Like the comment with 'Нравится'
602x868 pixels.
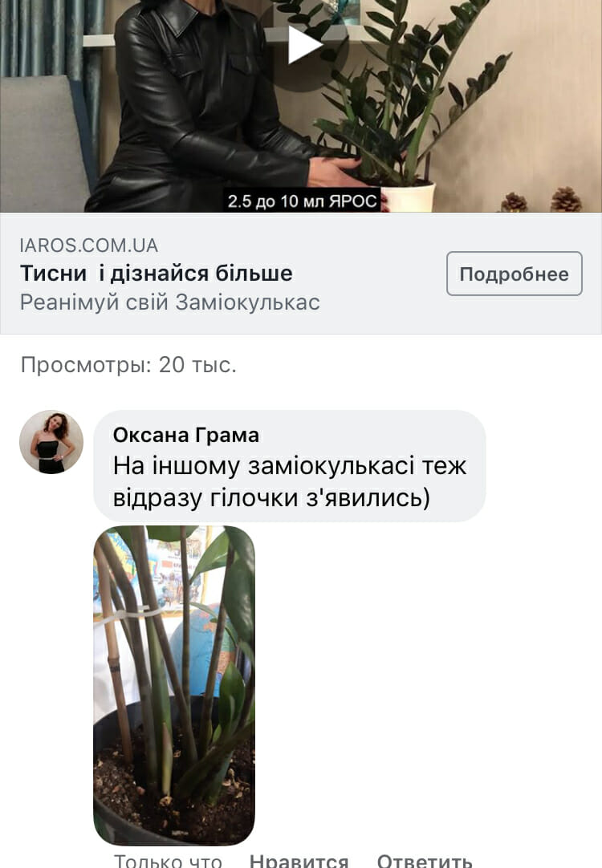299,860
